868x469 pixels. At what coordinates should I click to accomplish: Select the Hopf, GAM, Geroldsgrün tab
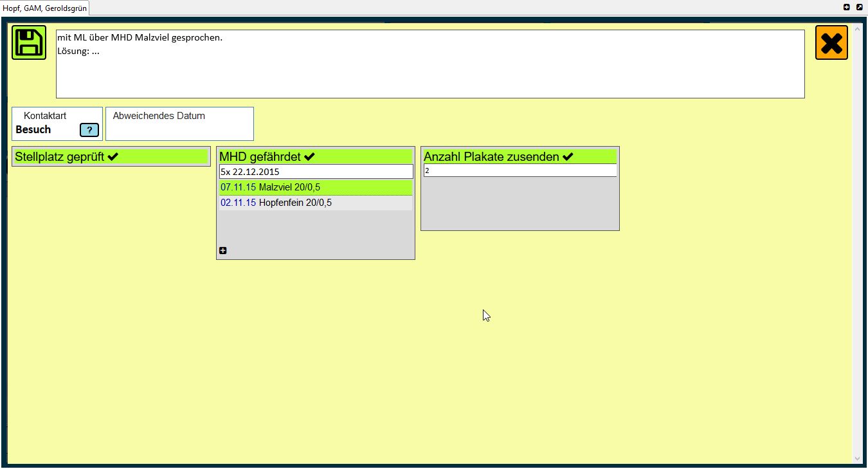coord(44,8)
